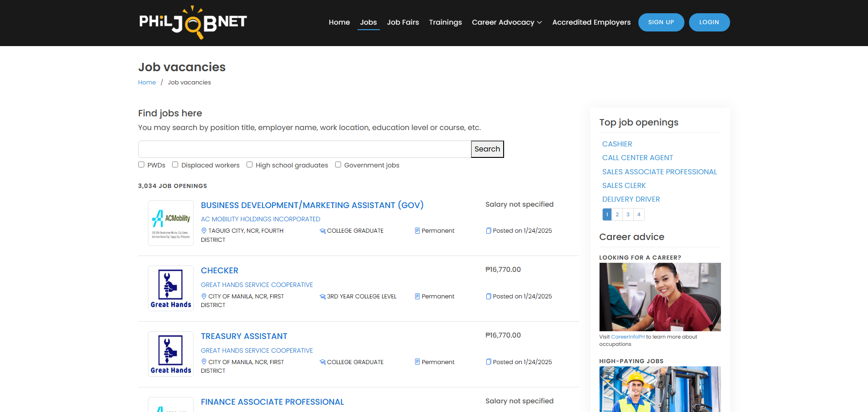
Task: Open SALES ASSOCIATE PROFESSIONAL top opening
Action: (x=659, y=172)
